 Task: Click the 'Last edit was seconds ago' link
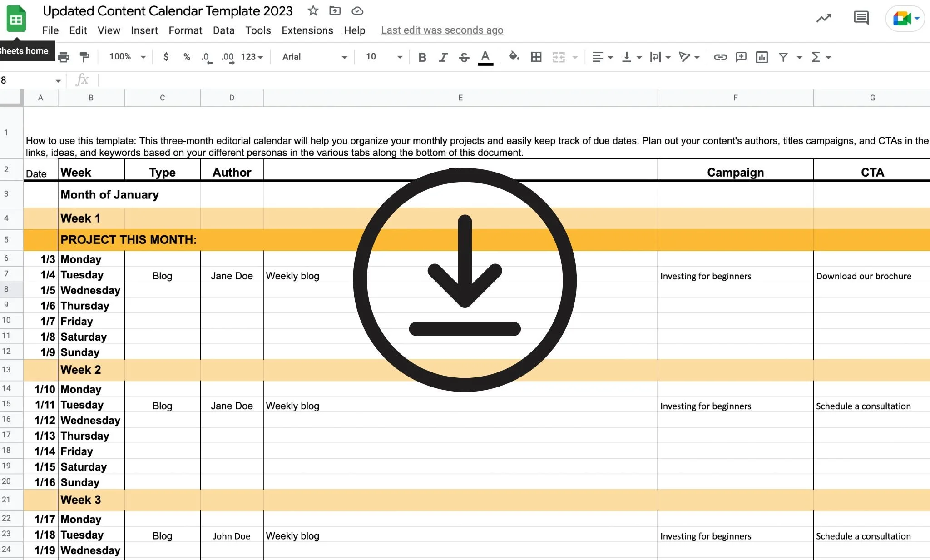442,30
